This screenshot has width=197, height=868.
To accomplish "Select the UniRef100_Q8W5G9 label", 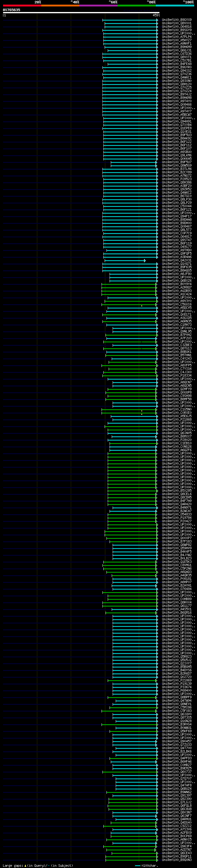I will coord(176,165).
